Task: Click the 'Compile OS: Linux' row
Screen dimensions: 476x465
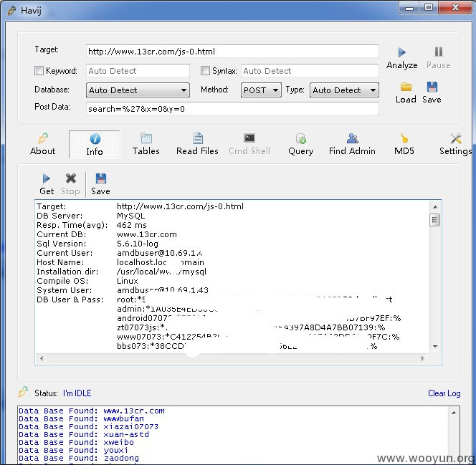Action: point(87,281)
